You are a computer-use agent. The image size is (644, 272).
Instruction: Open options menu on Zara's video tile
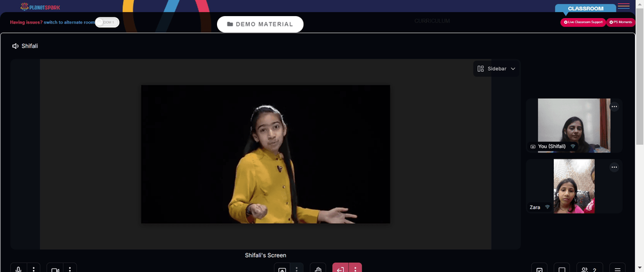coord(614,167)
